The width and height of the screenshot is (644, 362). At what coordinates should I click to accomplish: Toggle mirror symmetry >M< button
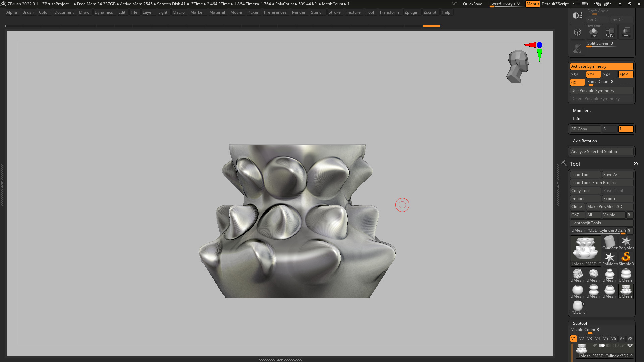pos(626,74)
